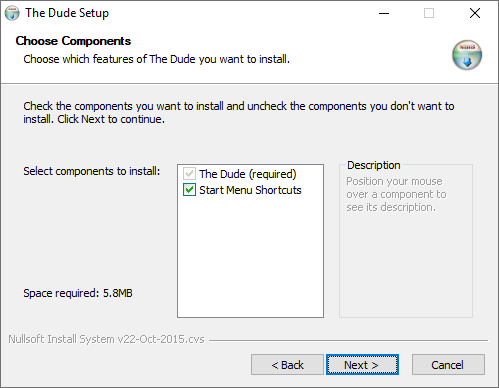Click the Space required: 5.8MB label
This screenshot has width=499, height=388.
[x=78, y=293]
